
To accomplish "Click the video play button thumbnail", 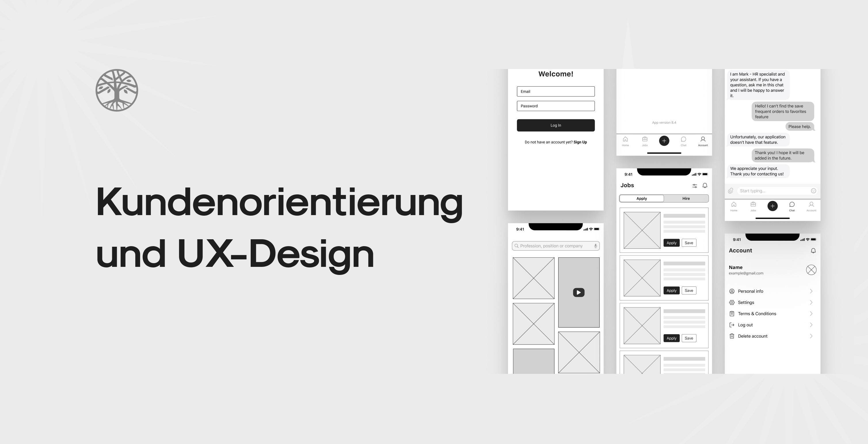I will tap(578, 292).
